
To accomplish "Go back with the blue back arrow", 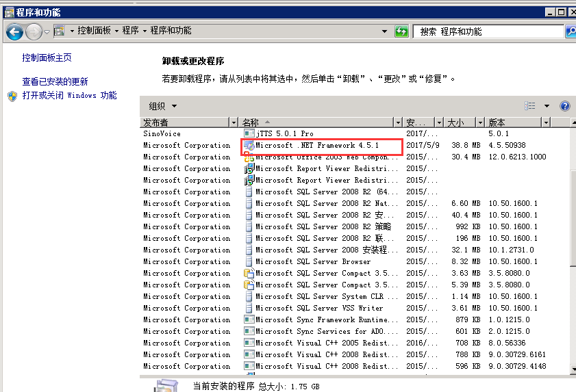I will (x=14, y=32).
